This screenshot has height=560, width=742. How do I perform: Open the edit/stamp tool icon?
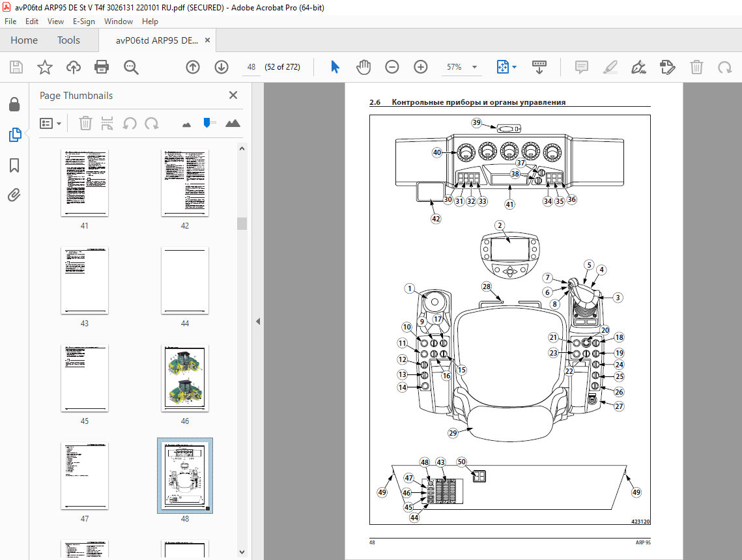[667, 67]
